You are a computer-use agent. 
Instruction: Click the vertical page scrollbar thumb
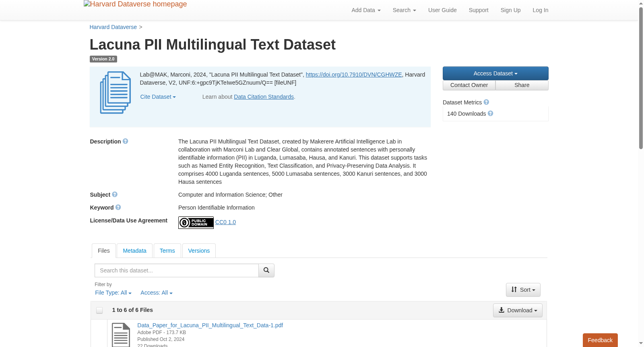641,79
